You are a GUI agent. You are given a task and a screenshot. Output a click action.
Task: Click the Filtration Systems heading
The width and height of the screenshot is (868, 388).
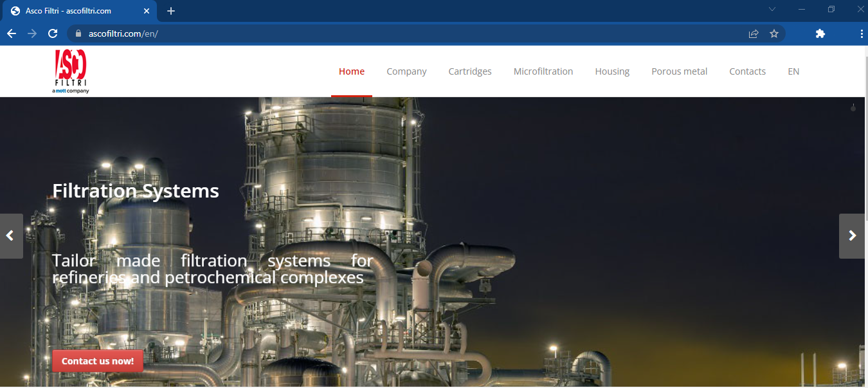[x=136, y=191]
